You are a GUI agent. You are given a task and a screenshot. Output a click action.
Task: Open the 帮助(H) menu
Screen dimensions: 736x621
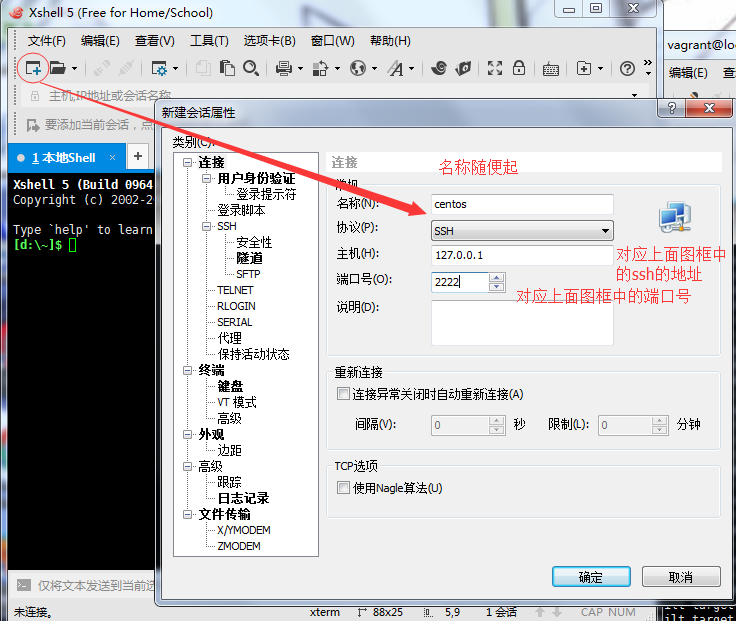pyautogui.click(x=390, y=41)
